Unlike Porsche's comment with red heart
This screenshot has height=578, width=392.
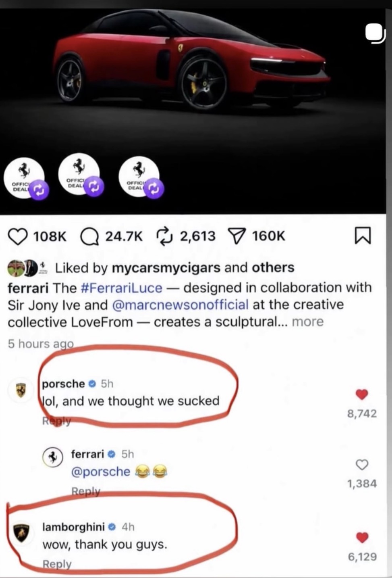(x=362, y=394)
